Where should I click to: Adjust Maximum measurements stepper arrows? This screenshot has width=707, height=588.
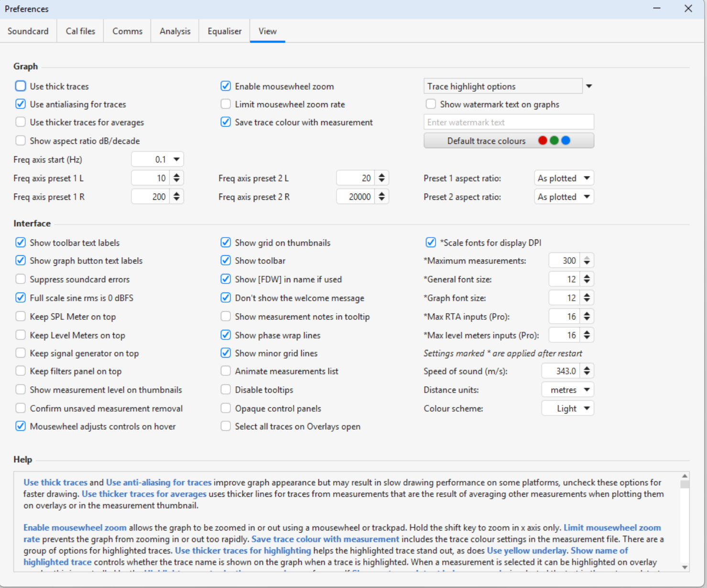pos(587,261)
